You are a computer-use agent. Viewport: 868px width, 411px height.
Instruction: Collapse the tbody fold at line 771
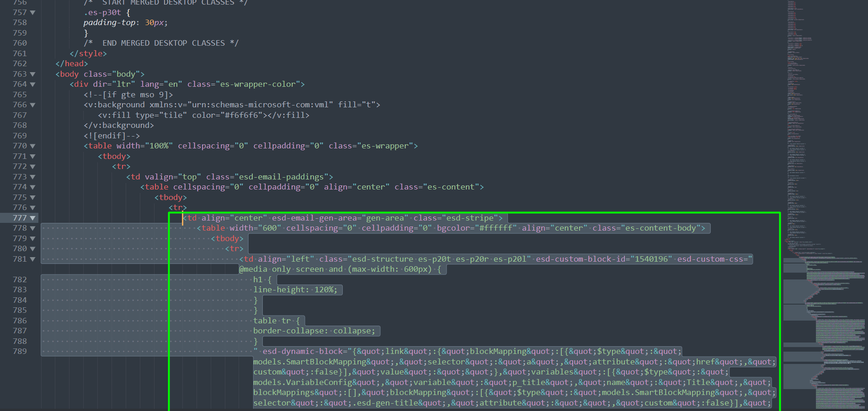pos(32,156)
